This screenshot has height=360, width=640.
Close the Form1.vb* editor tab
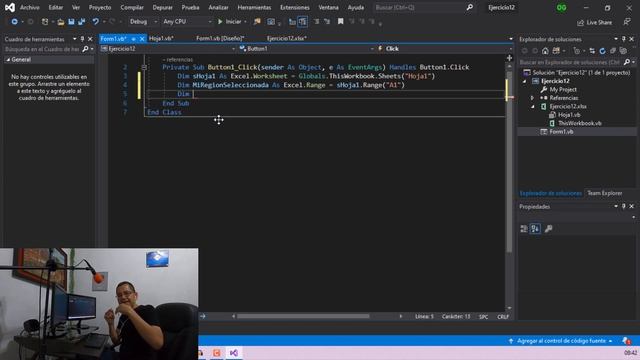(142, 39)
